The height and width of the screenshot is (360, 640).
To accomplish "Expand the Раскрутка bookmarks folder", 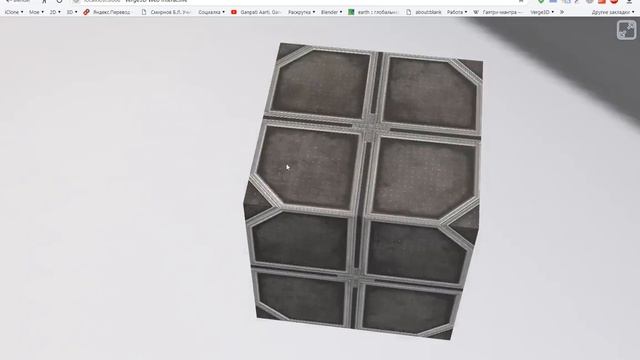I will pos(301,12).
